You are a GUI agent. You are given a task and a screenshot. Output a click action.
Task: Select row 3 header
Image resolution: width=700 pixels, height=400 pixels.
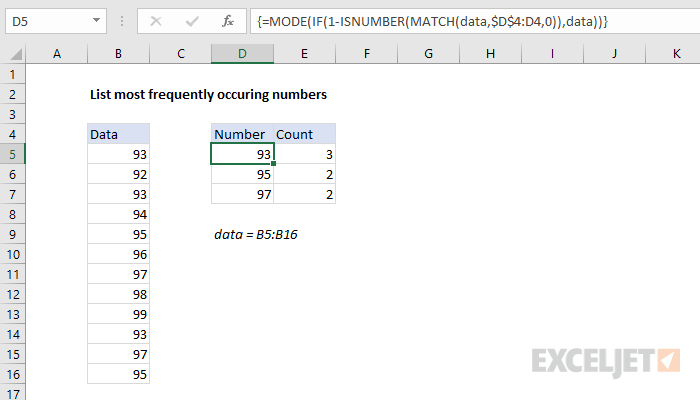pyautogui.click(x=12, y=114)
